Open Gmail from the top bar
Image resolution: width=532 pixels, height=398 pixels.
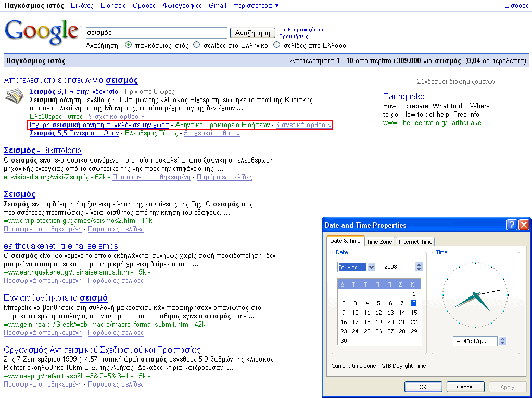[218, 6]
